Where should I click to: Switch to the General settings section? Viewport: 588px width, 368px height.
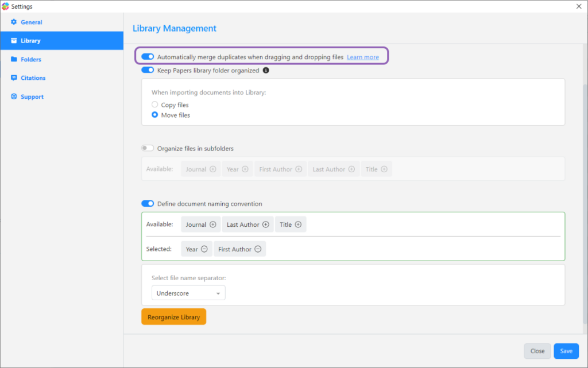tap(13, 22)
